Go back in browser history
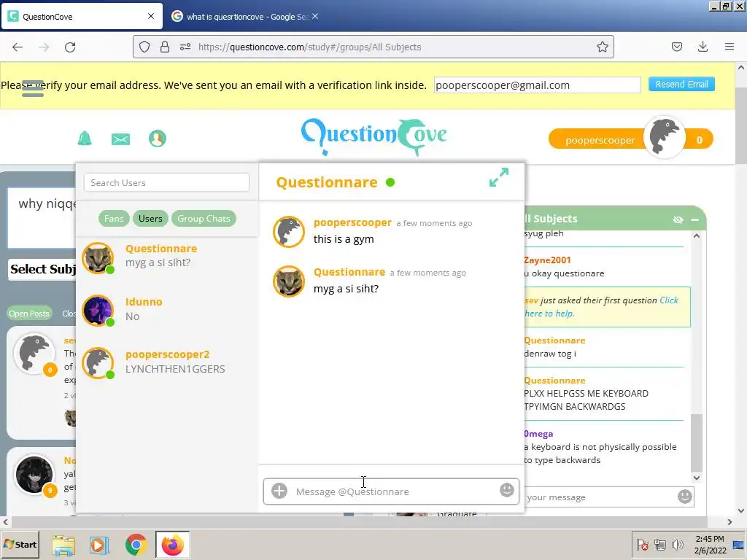The height and width of the screenshot is (560, 747). (x=18, y=47)
